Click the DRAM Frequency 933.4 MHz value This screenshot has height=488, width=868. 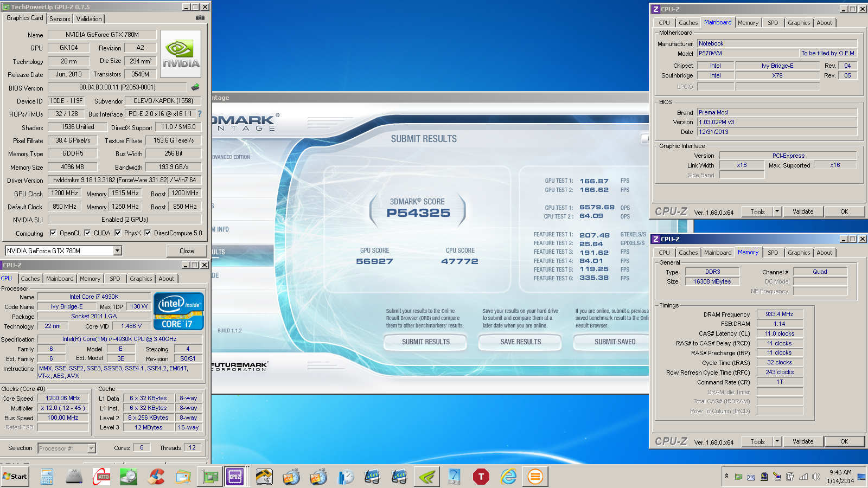[x=780, y=314]
